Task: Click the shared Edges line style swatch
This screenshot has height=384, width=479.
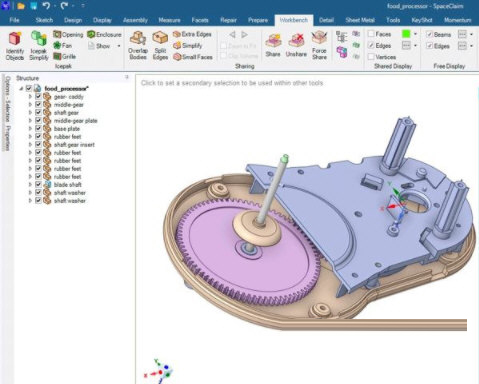Action: pyautogui.click(x=406, y=45)
